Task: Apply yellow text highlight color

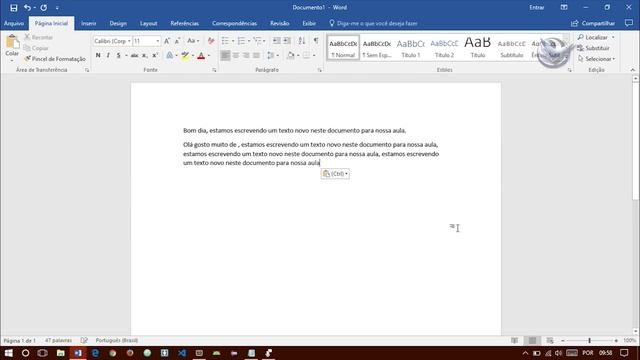Action: 185,56
